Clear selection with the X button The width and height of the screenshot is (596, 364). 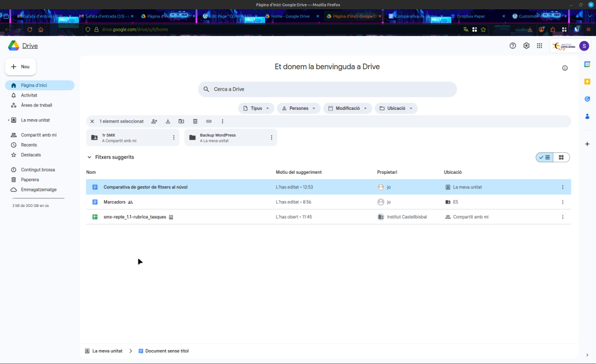(x=92, y=122)
